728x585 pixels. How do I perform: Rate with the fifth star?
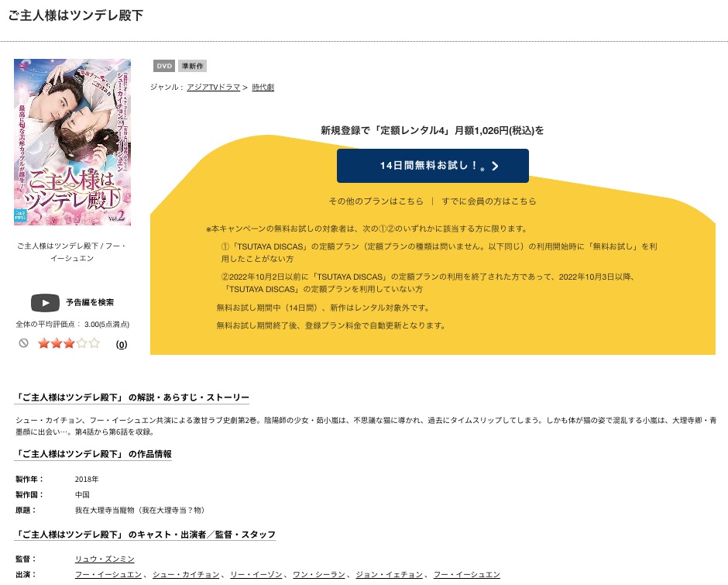94,343
